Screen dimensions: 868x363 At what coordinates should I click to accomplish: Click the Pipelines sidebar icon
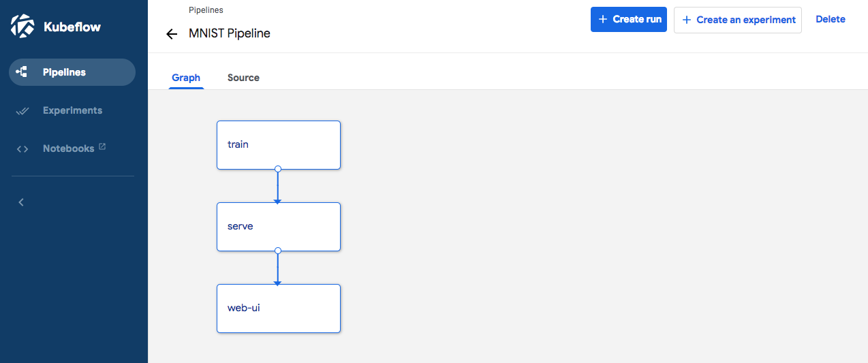[x=22, y=72]
